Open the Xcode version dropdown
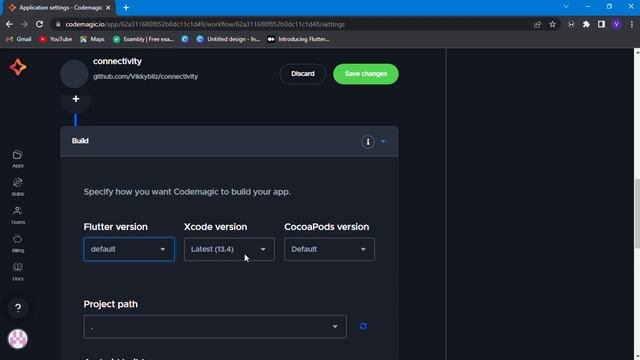This screenshot has width=640, height=360. (229, 249)
